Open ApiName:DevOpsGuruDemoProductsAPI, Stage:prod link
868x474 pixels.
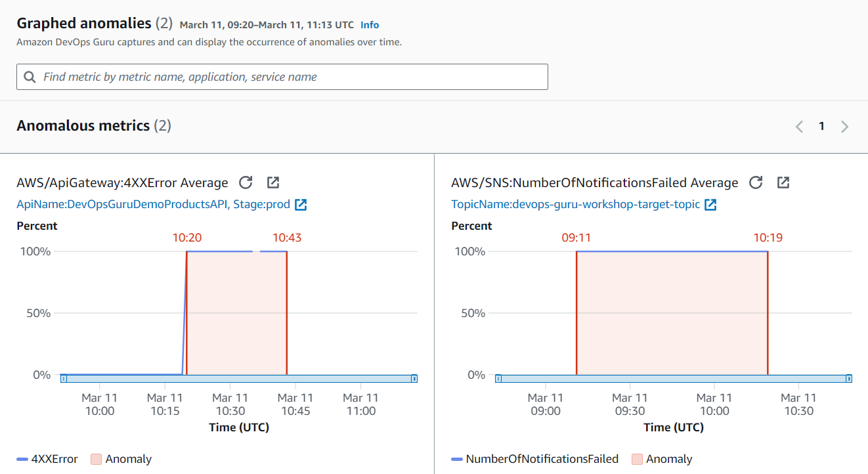pos(153,205)
